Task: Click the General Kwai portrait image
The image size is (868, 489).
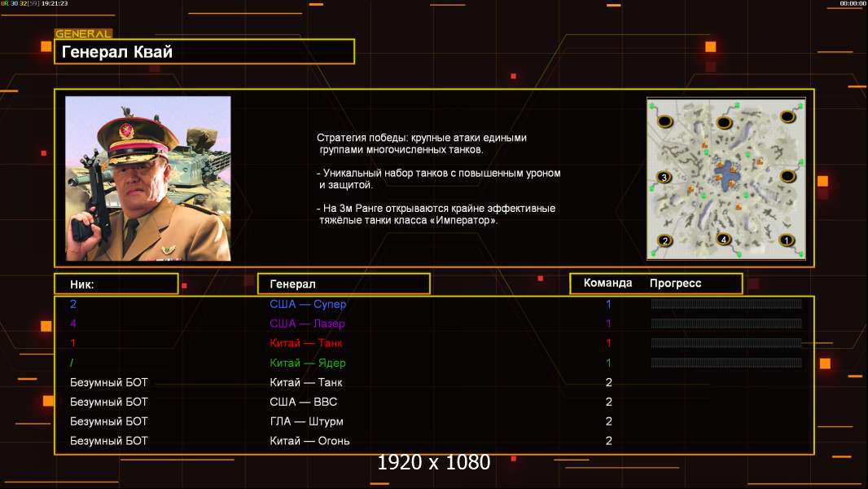Action: [x=148, y=178]
